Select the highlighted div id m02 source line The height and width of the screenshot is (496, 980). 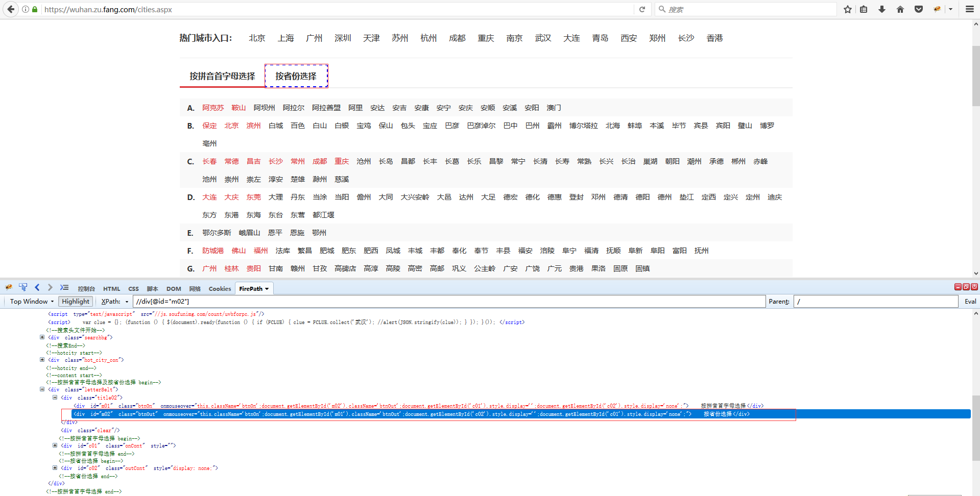(521, 414)
